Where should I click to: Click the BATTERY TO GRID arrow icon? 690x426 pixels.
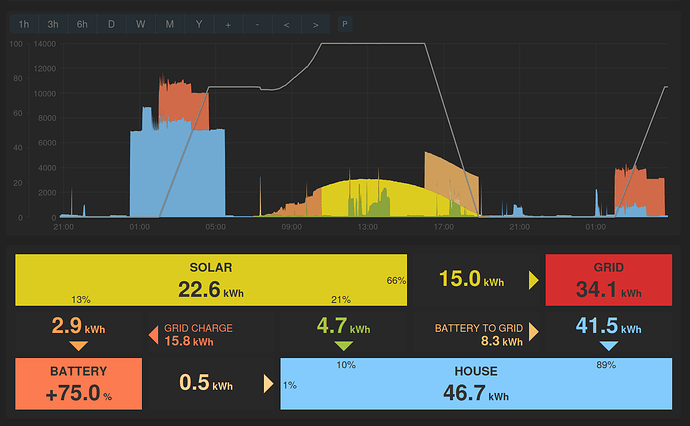pos(534,332)
